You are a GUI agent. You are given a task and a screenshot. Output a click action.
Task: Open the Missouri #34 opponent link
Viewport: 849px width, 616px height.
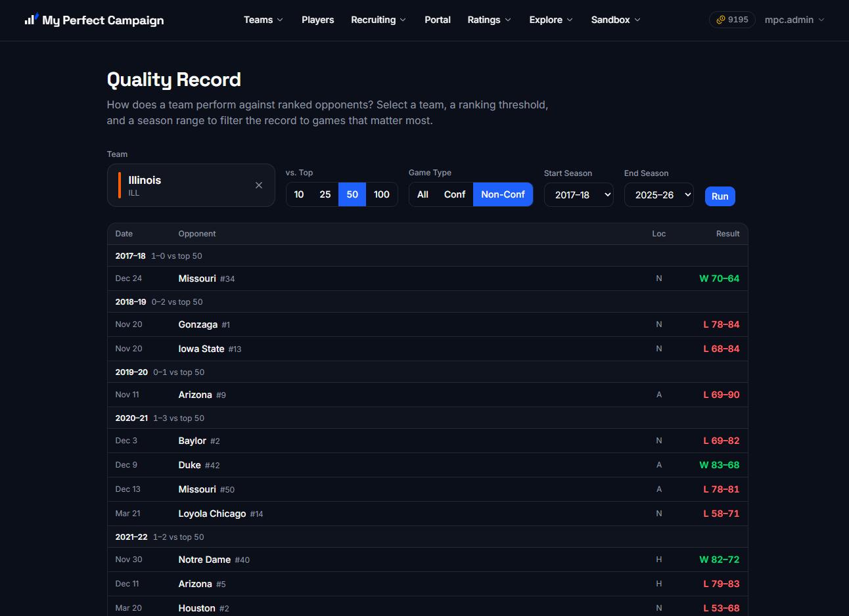[x=197, y=278]
